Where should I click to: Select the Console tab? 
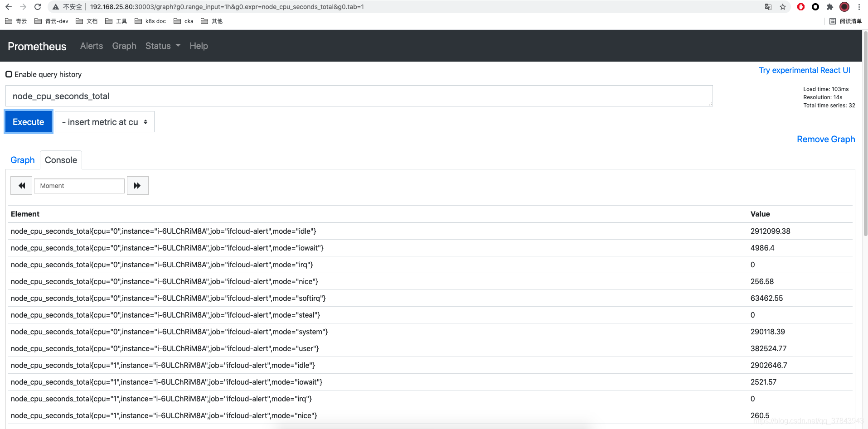[x=61, y=160]
